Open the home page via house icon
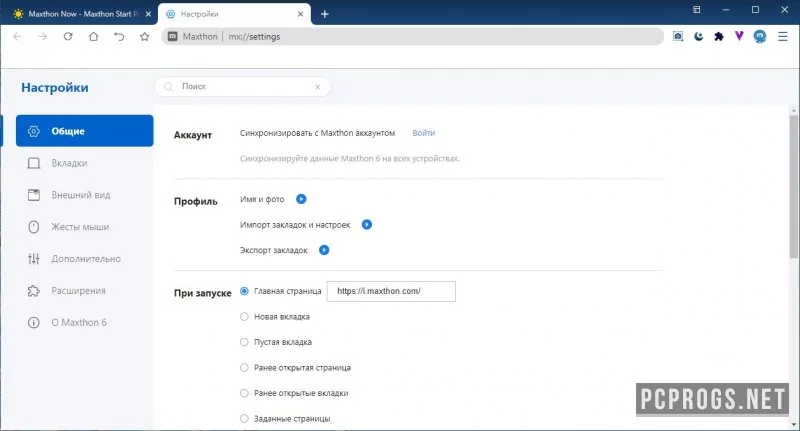This screenshot has width=800, height=431. (93, 37)
